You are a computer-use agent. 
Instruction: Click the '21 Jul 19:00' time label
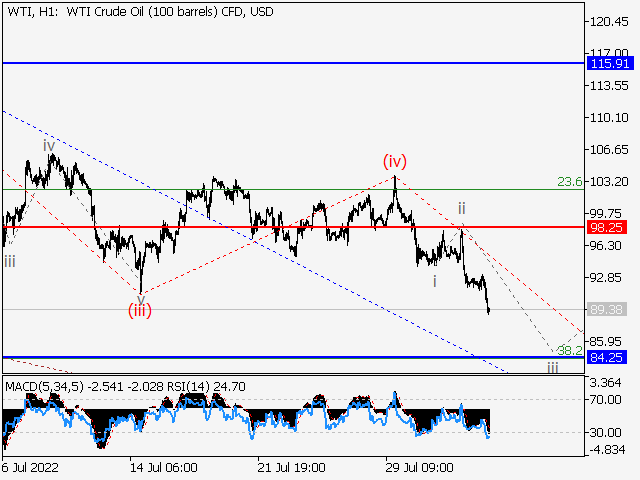[x=291, y=467]
